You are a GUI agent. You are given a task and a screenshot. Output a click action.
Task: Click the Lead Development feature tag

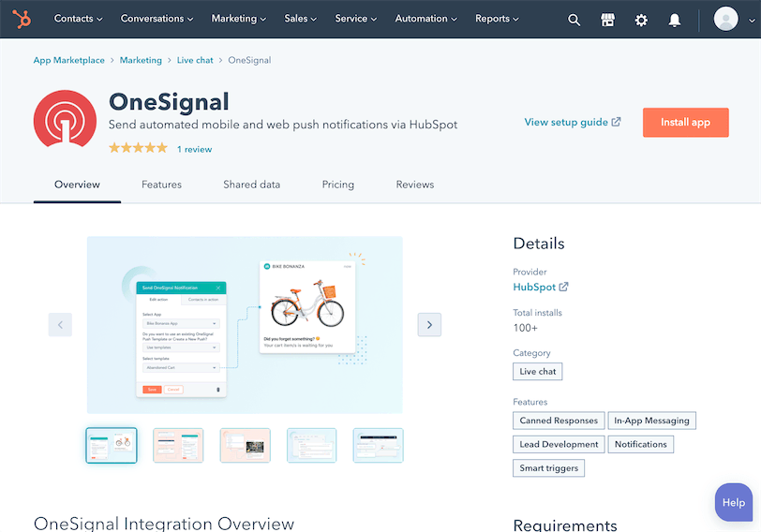(x=559, y=444)
